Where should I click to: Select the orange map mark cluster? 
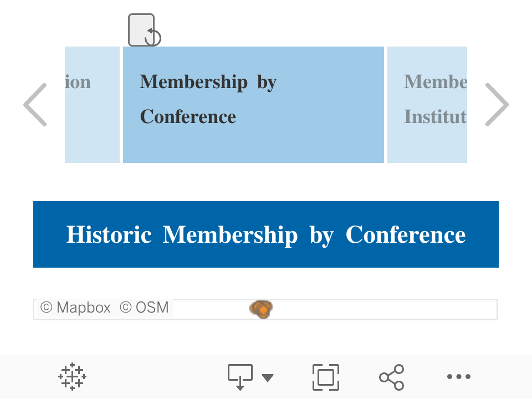[261, 309]
